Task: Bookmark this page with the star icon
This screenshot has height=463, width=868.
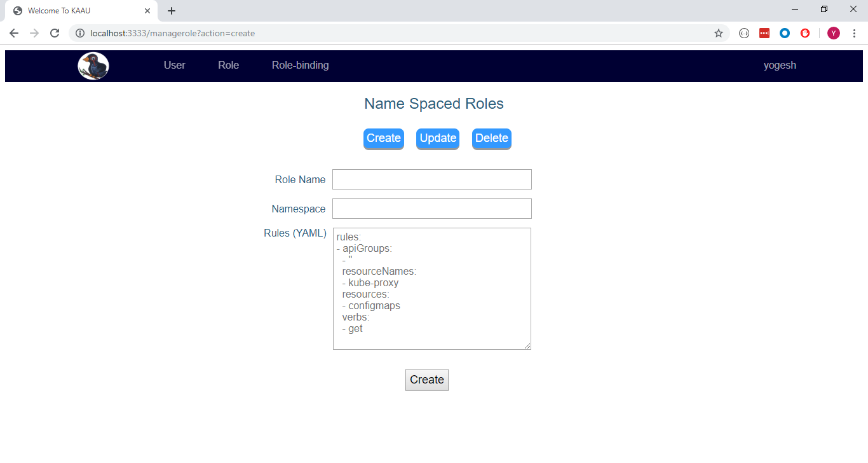Action: (719, 33)
